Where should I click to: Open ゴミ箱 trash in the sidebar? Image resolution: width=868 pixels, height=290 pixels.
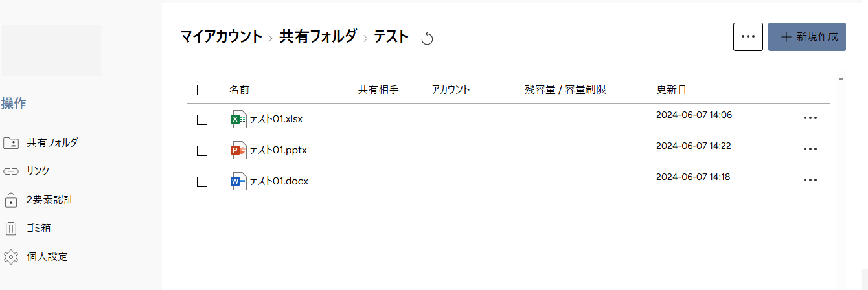pos(36,228)
